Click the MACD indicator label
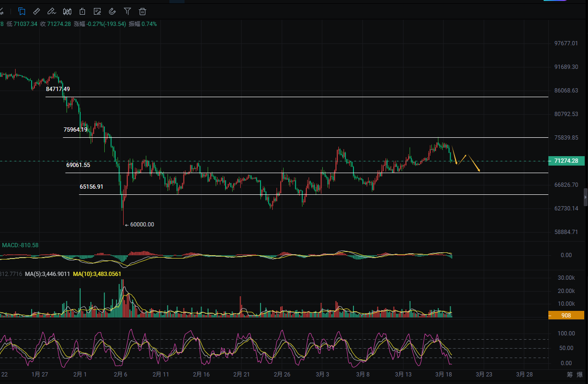This screenshot has width=588, height=384. (x=20, y=245)
